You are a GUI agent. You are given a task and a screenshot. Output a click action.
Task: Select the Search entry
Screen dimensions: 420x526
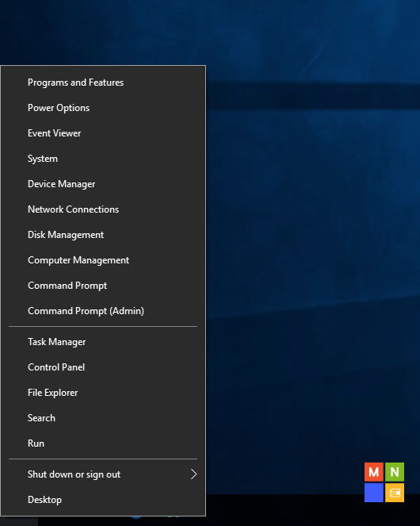(103, 418)
